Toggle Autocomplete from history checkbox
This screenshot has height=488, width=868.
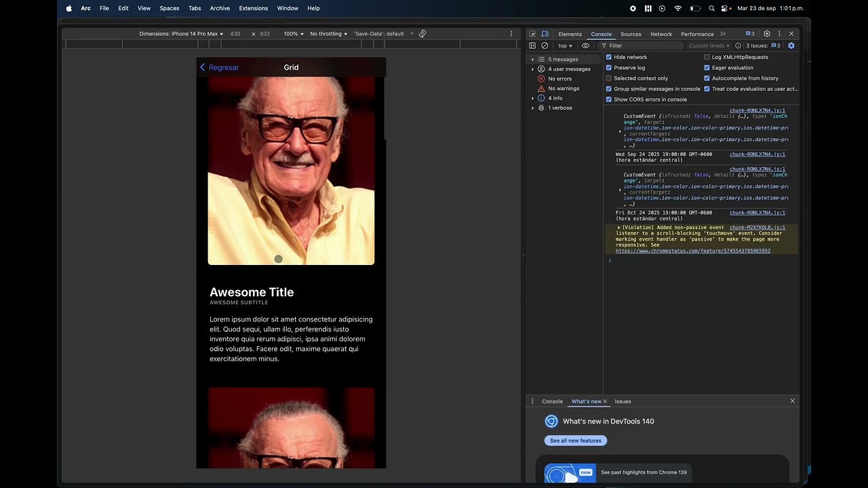pos(707,78)
